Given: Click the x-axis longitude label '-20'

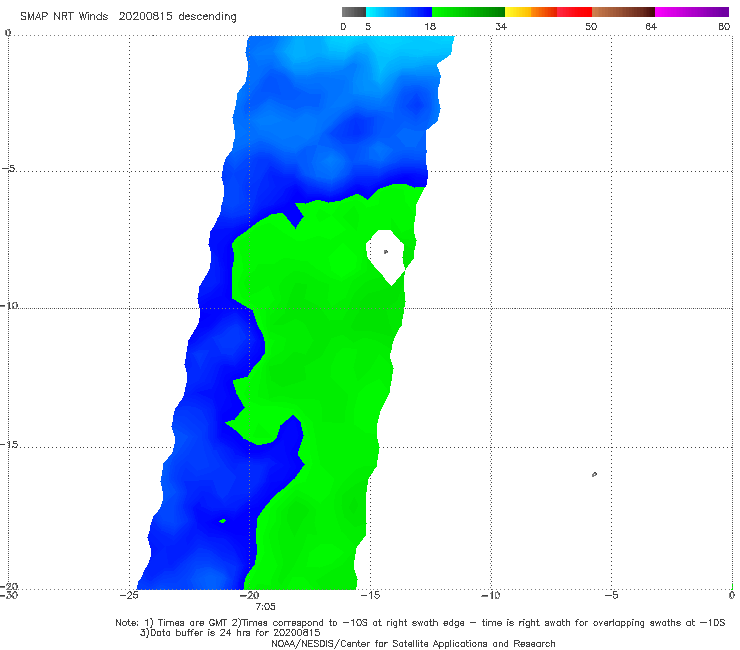Looking at the screenshot, I should pos(250,595).
